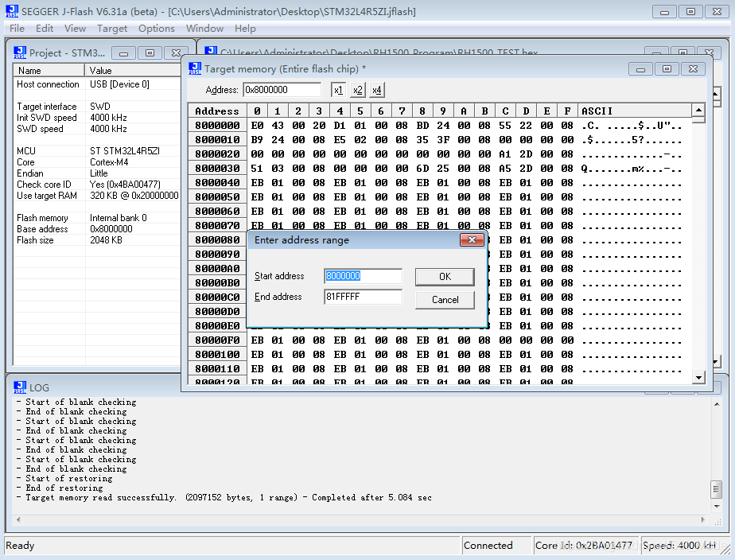The width and height of the screenshot is (735, 560).
Task: Select the Check core ID row
Action: coord(97,185)
